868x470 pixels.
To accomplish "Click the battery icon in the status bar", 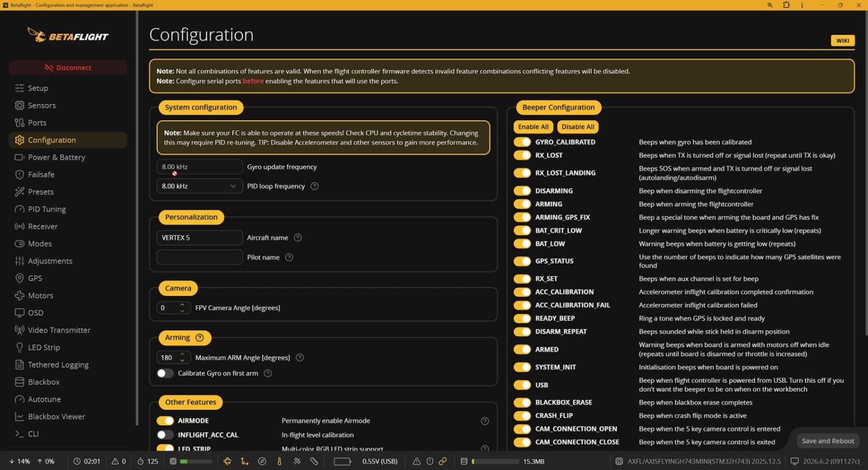I will tap(343, 461).
